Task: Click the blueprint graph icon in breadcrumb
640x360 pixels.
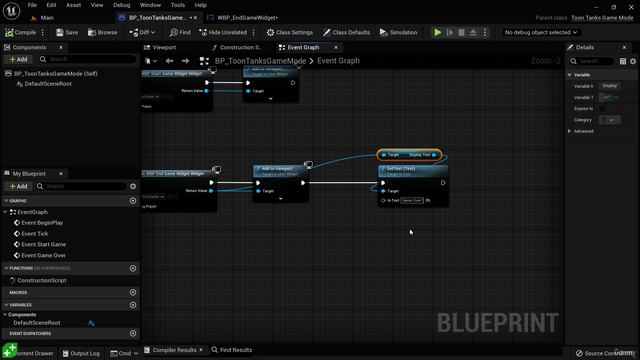Action: (x=204, y=61)
